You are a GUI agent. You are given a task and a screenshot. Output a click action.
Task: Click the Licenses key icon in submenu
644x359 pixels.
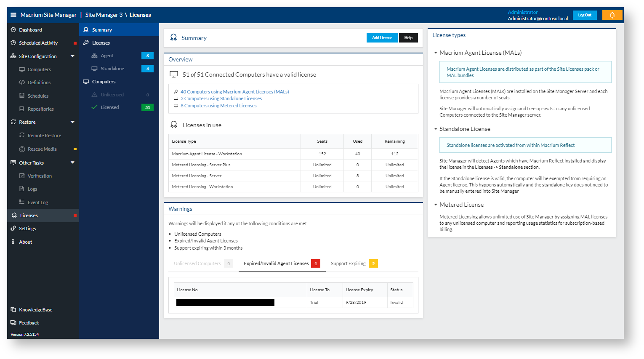(86, 43)
